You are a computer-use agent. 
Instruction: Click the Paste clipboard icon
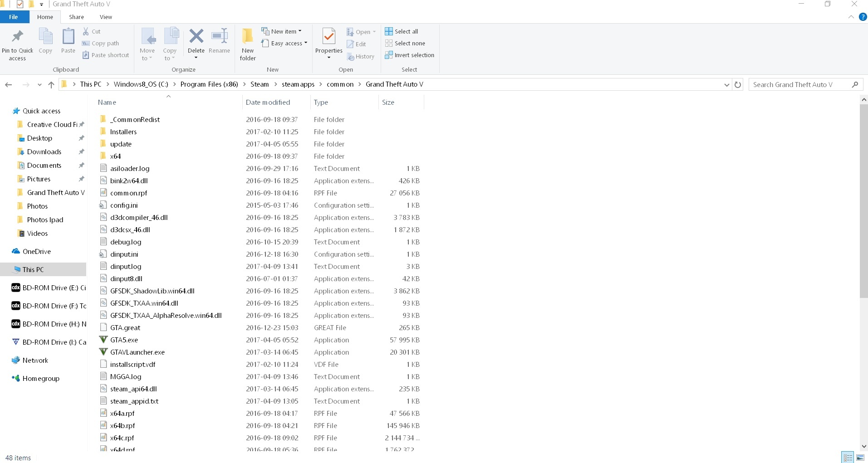click(68, 36)
